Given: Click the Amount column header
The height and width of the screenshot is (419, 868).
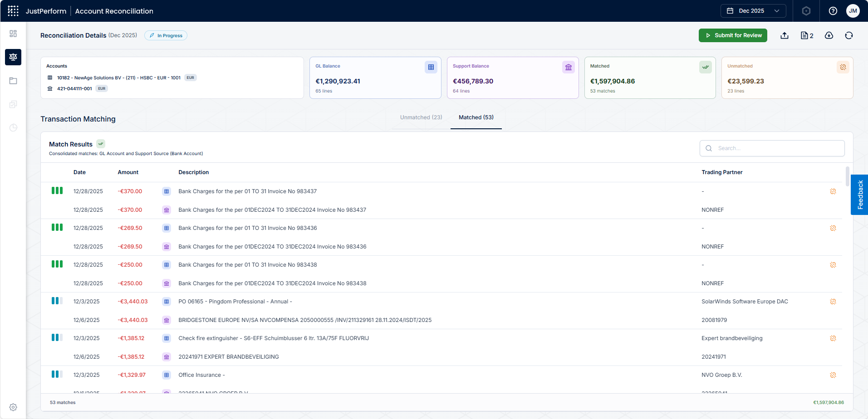Looking at the screenshot, I should click(x=128, y=172).
